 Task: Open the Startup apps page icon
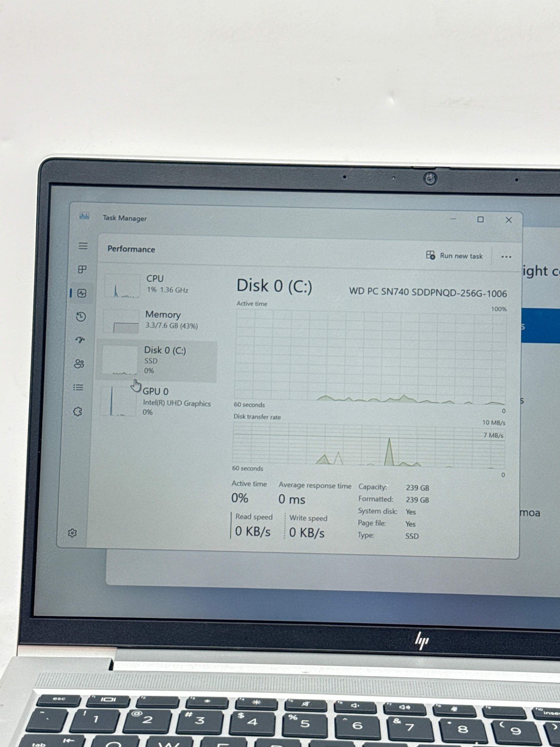pos(80,340)
